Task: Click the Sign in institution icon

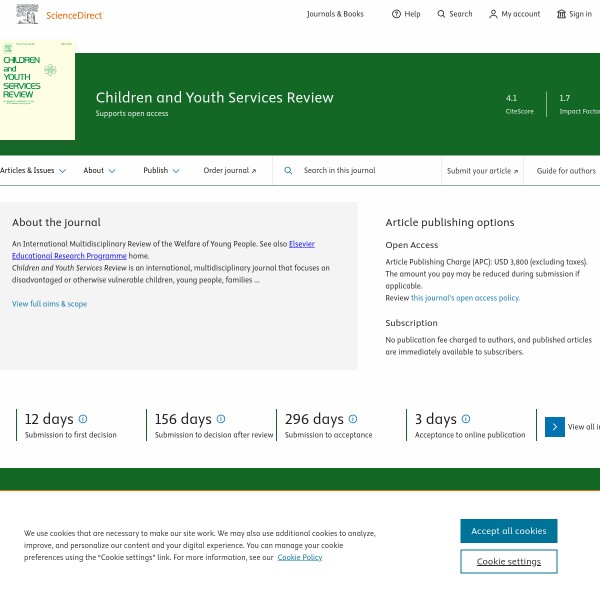Action: tap(561, 14)
